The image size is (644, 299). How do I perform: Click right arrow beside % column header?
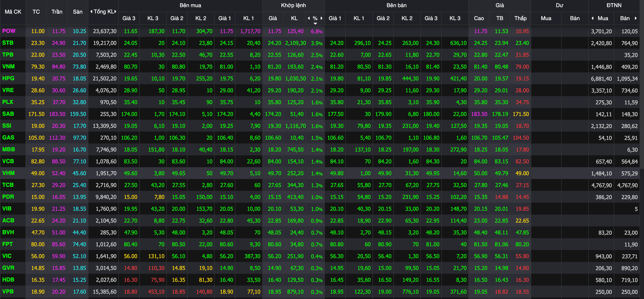tap(322, 18)
